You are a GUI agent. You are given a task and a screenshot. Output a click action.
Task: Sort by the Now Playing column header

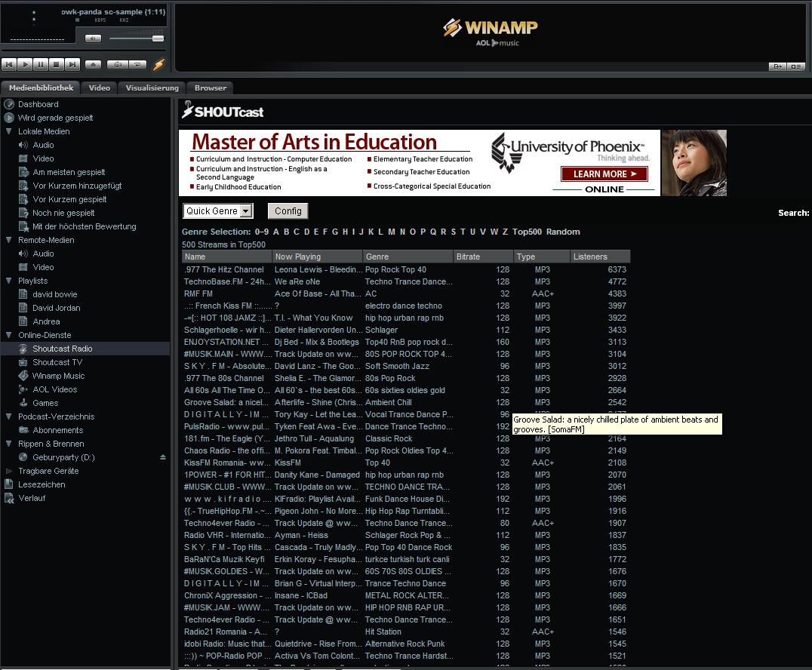pos(317,257)
